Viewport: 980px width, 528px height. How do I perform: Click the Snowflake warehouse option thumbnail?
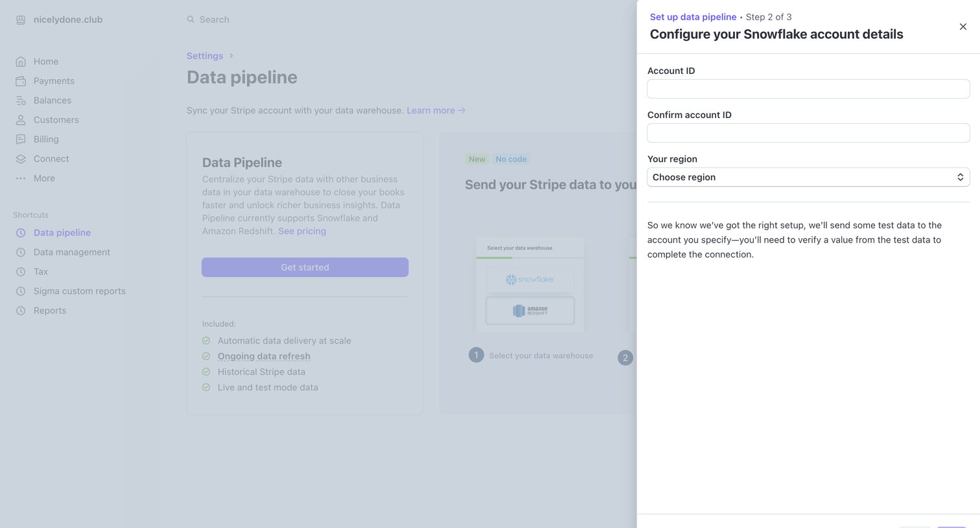[x=530, y=280]
